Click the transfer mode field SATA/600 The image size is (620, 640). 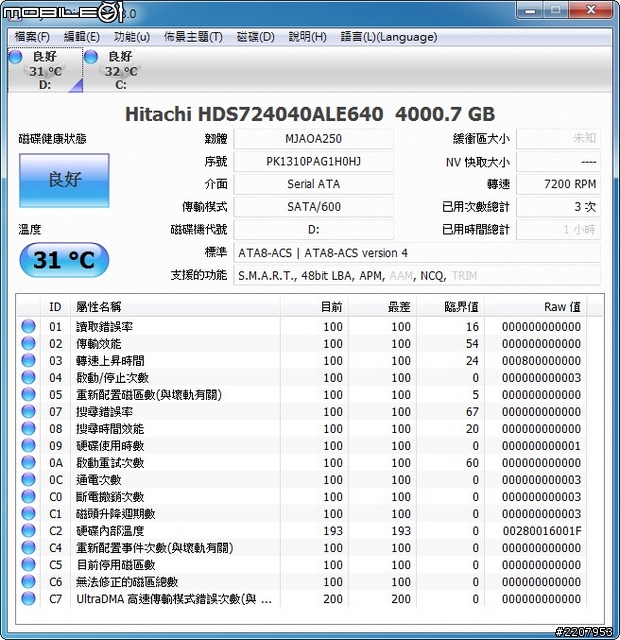click(313, 207)
